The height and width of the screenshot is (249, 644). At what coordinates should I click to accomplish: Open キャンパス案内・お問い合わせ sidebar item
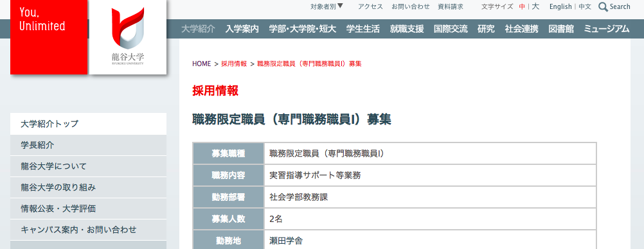(88, 230)
